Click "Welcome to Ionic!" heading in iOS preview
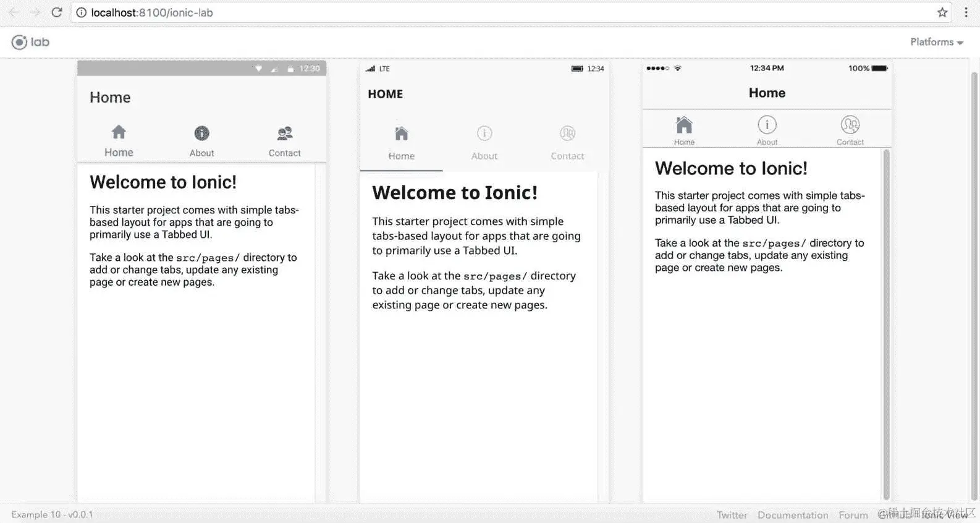The height and width of the screenshot is (523, 980). 731,168
